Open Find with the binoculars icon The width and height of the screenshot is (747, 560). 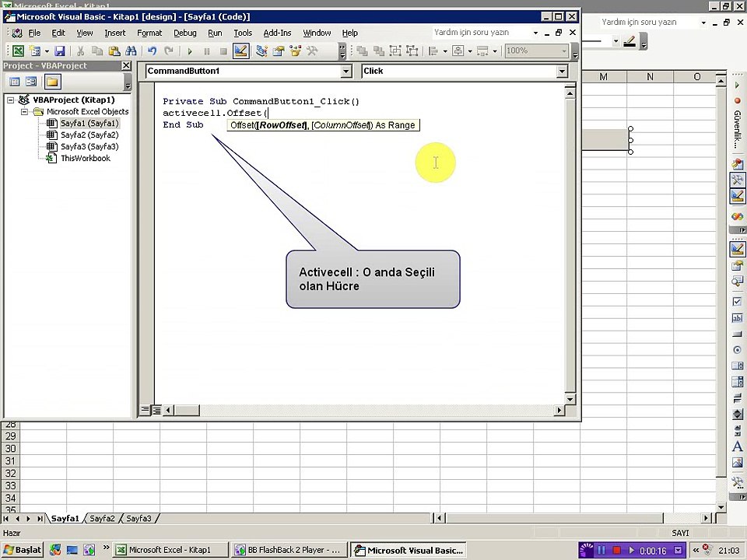pos(131,51)
